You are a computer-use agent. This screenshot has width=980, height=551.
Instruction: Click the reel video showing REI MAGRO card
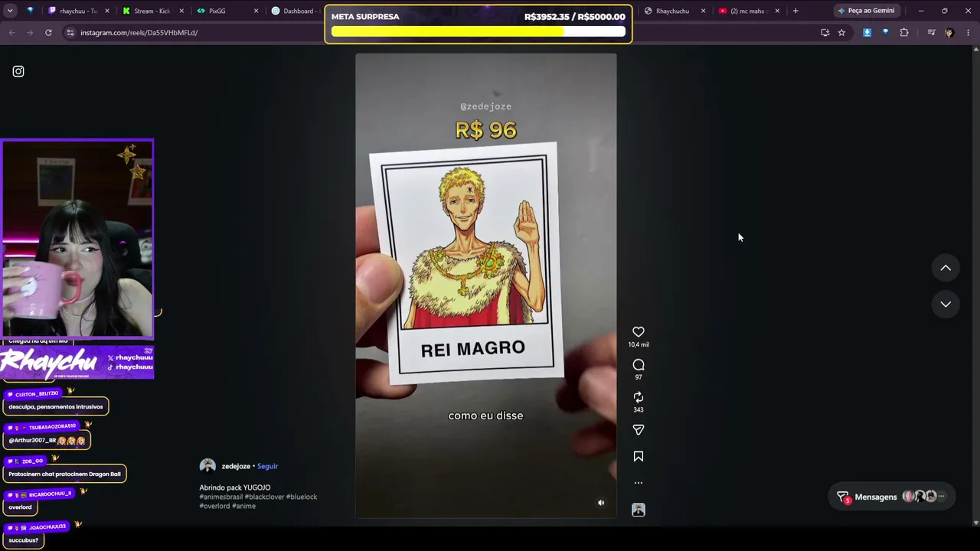[485, 285]
